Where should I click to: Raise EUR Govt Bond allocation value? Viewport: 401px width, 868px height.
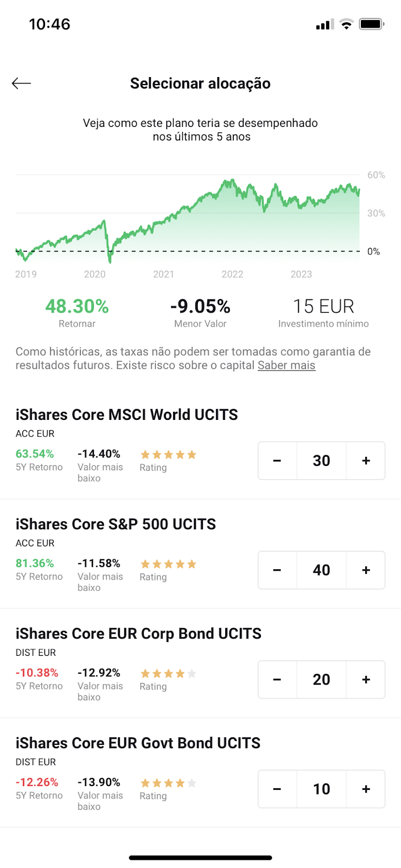point(366,789)
